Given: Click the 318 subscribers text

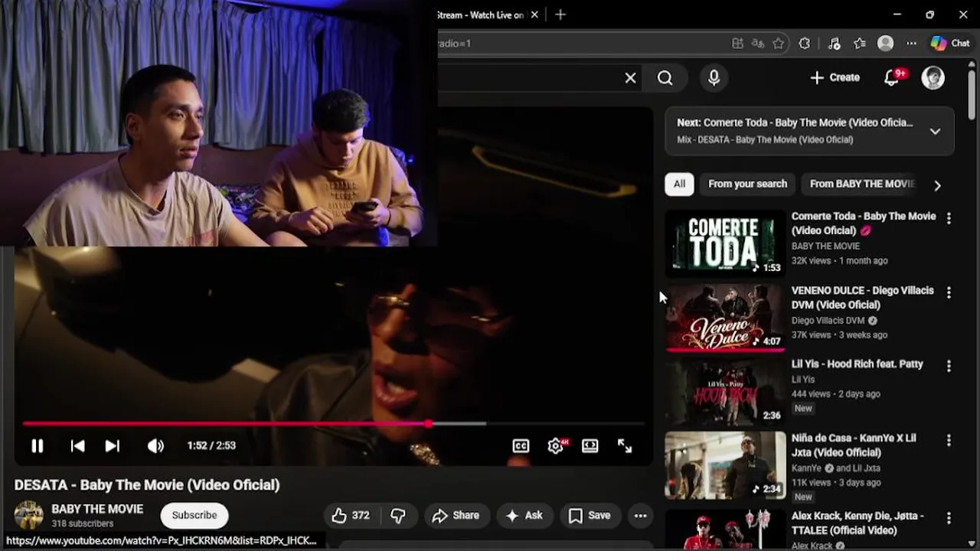Looking at the screenshot, I should (83, 524).
